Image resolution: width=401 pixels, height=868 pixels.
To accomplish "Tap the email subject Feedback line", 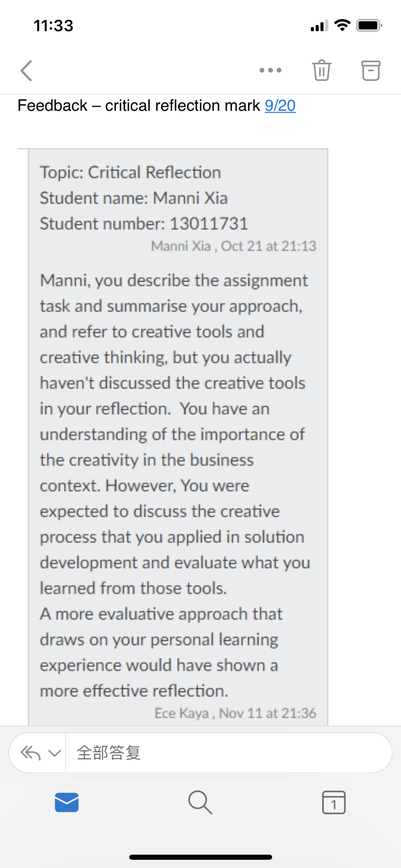I will coord(157,106).
